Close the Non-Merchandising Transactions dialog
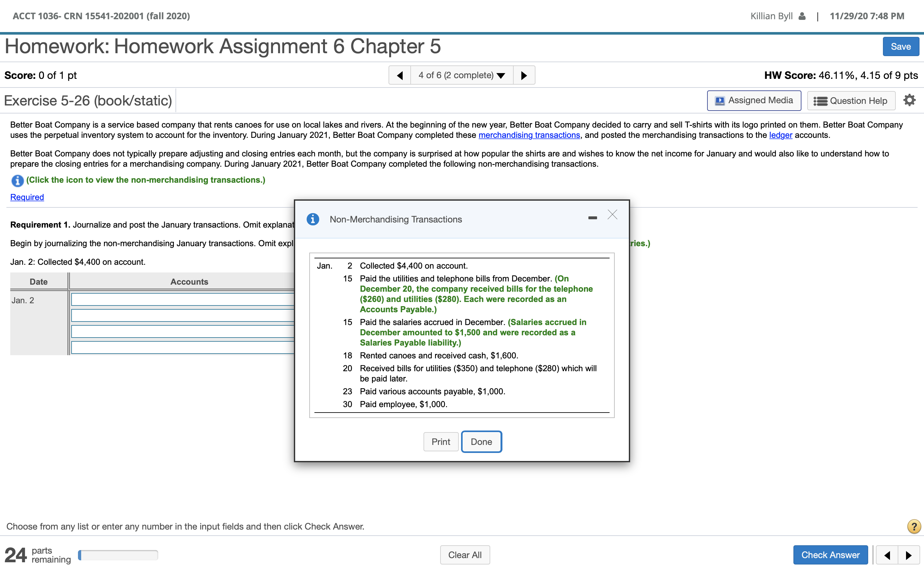 coord(612,215)
